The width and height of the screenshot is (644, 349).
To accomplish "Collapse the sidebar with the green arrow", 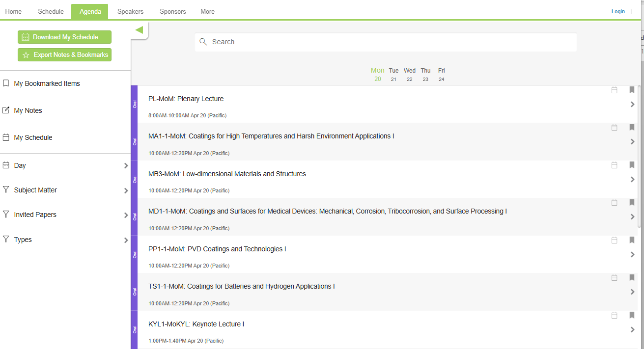I will tap(139, 30).
